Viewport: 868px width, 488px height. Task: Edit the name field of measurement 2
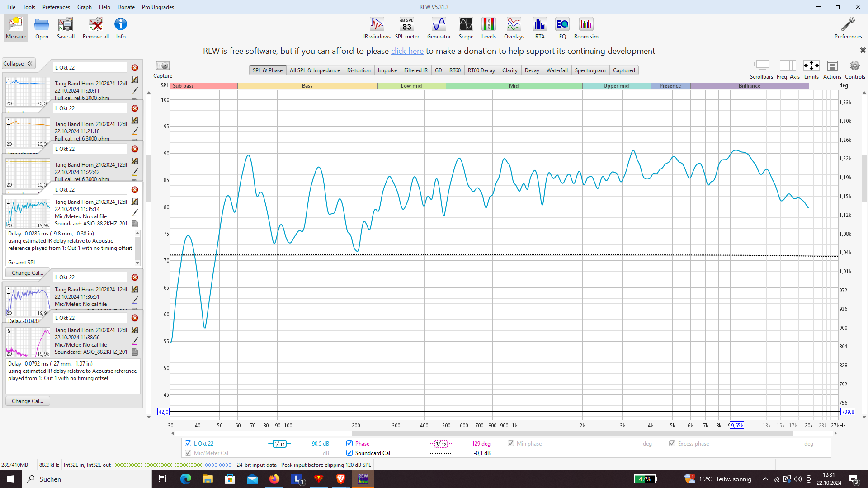pos(90,108)
